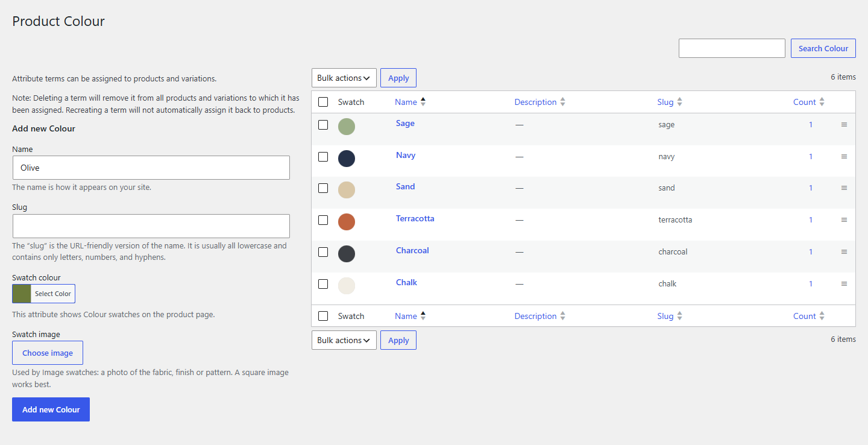868x445 pixels.
Task: Click the Description sort arrows in table header
Action: point(562,102)
